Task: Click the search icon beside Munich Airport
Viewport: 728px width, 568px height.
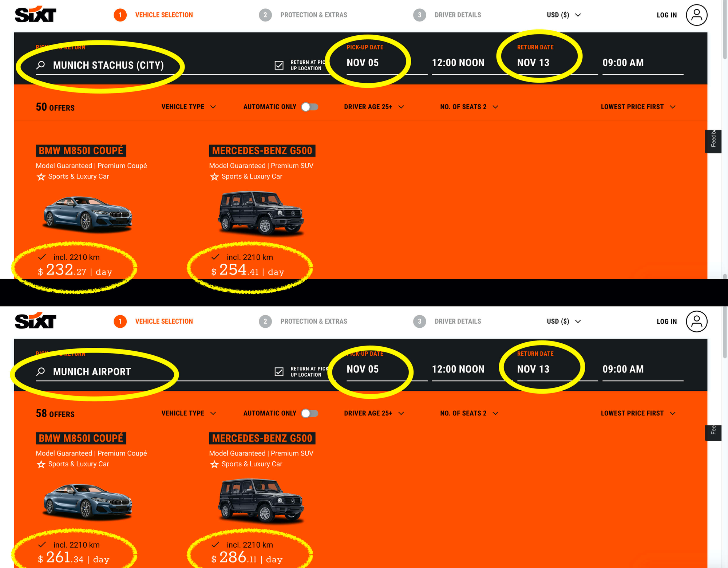Action: (41, 371)
